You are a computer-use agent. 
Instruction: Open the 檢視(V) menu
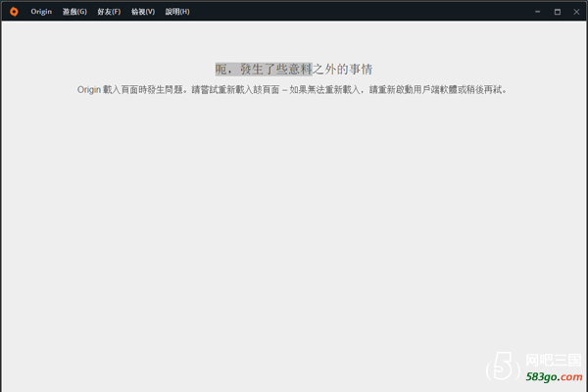coord(143,12)
